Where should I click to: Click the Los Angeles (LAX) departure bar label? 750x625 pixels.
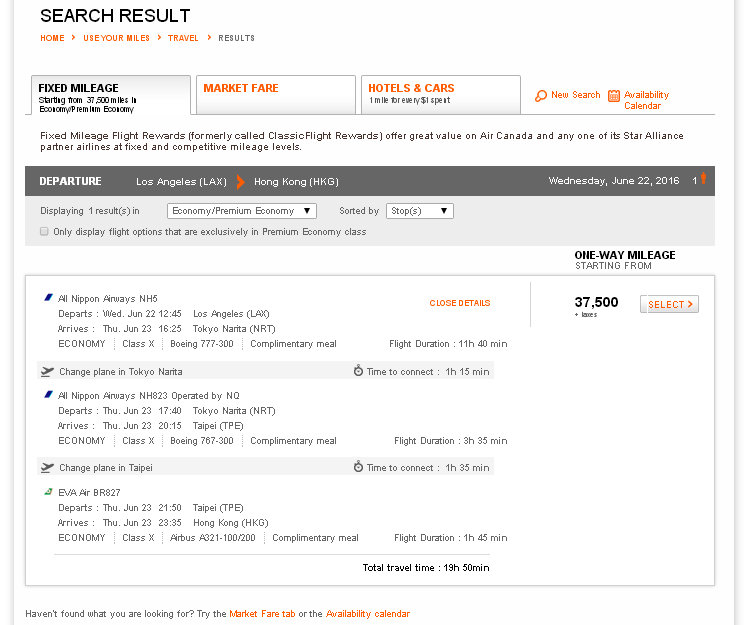(181, 182)
